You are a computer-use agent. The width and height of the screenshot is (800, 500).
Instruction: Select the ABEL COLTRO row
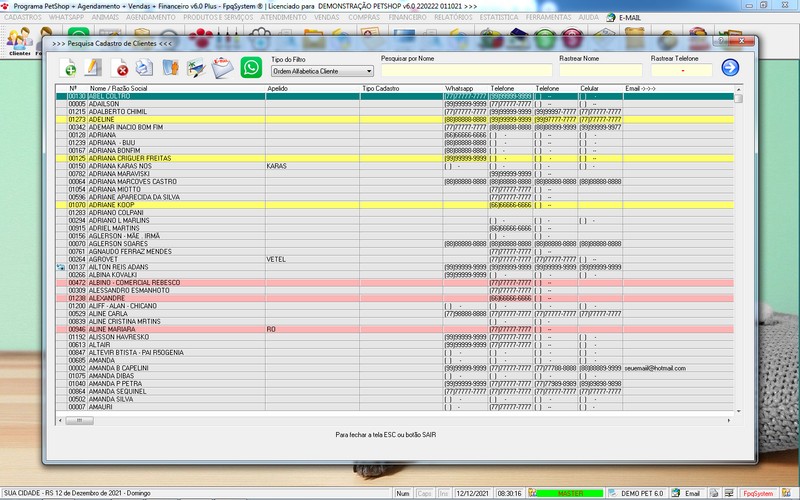395,96
